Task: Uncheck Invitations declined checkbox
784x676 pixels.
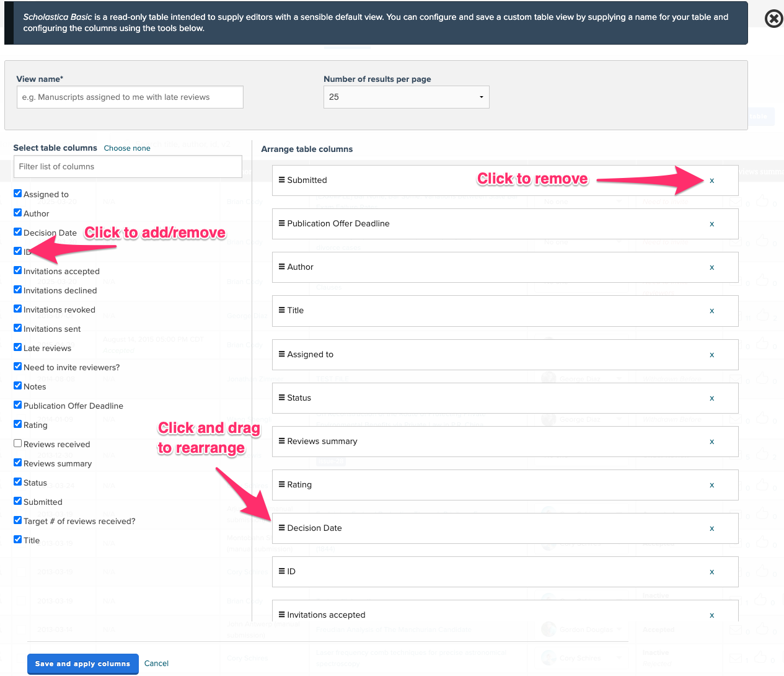Action: 18,290
